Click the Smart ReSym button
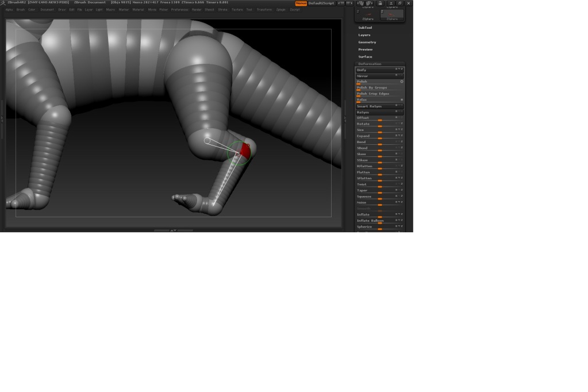Screen dimensions: 588x392 pos(379,106)
